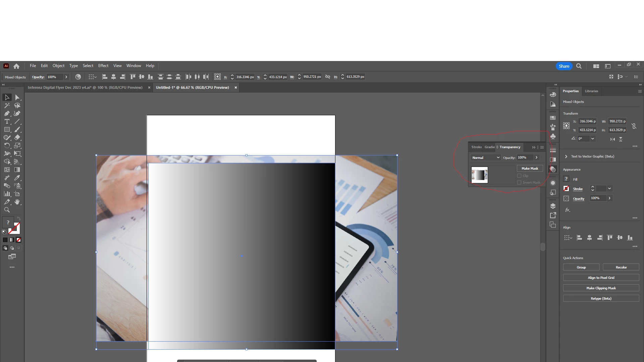Click the Stroke color swatch
644x362 pixels.
point(566,189)
